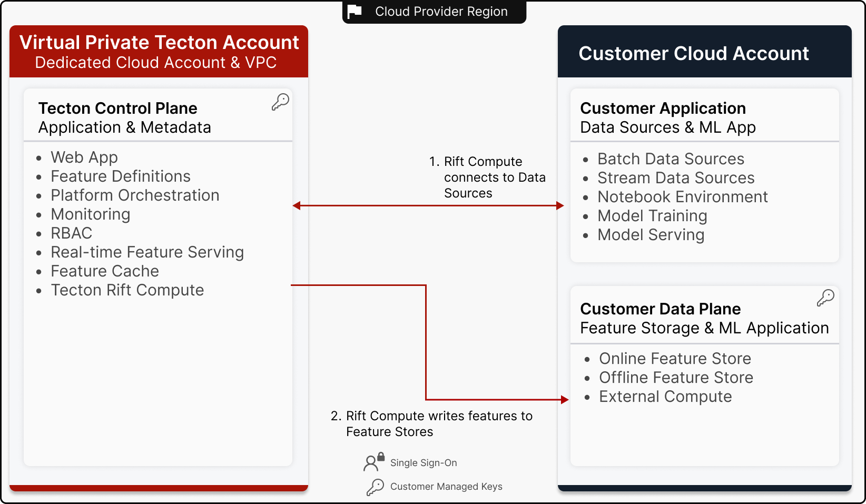Select the Cloud Provider Region label
The width and height of the screenshot is (866, 504).
[x=441, y=12]
